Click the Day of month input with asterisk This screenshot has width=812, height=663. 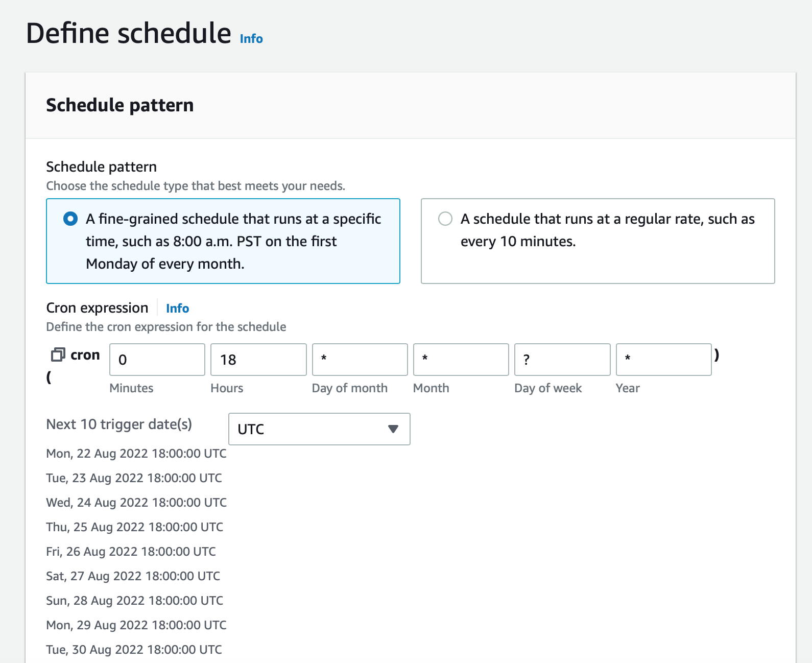pos(360,360)
